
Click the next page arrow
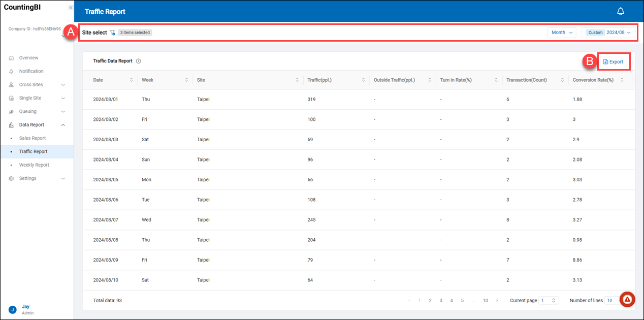click(497, 301)
